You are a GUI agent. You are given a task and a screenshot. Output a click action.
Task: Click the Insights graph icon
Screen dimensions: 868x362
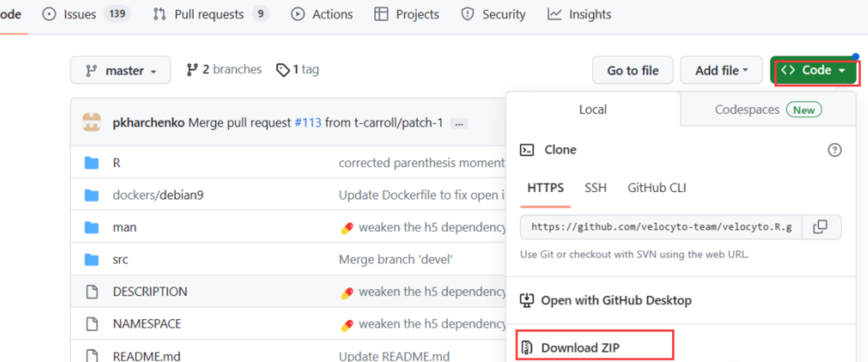pyautogui.click(x=554, y=14)
